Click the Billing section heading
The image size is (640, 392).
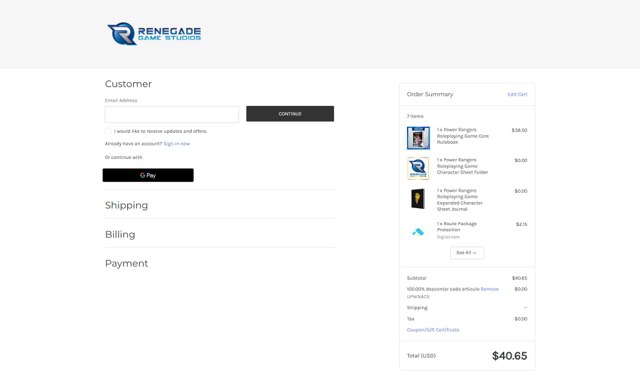(120, 234)
